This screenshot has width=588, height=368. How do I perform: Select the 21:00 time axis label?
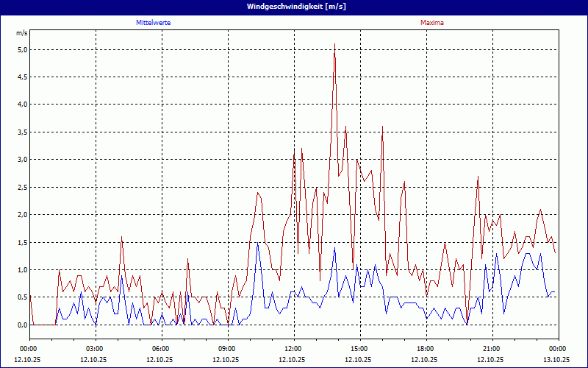[x=492, y=349]
